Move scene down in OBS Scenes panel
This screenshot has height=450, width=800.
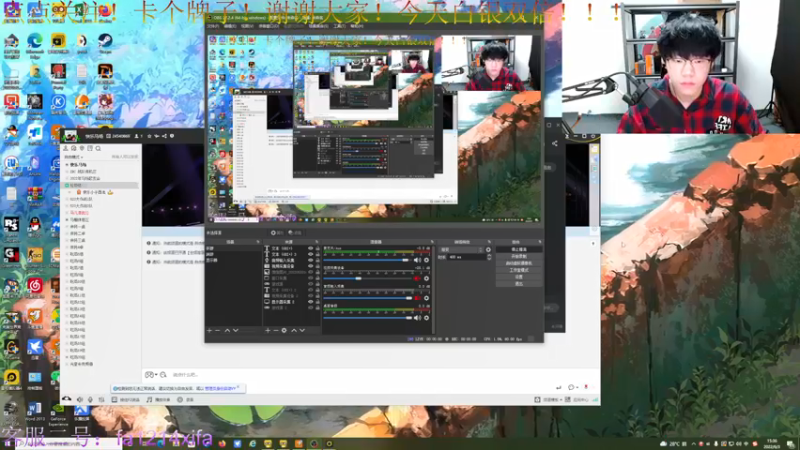(236, 331)
